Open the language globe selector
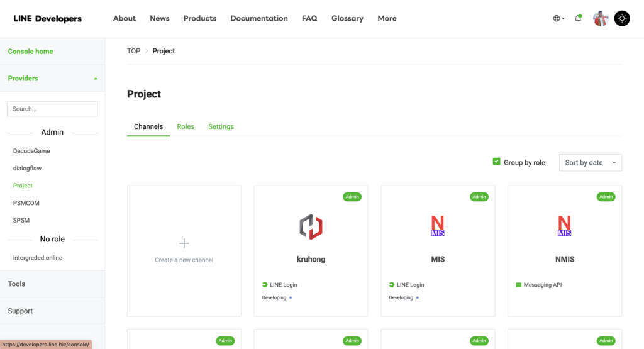The height and width of the screenshot is (349, 644). pyautogui.click(x=558, y=18)
